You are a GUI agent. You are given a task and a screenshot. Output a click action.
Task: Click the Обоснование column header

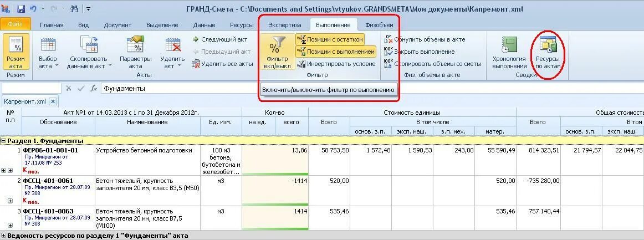58,122
